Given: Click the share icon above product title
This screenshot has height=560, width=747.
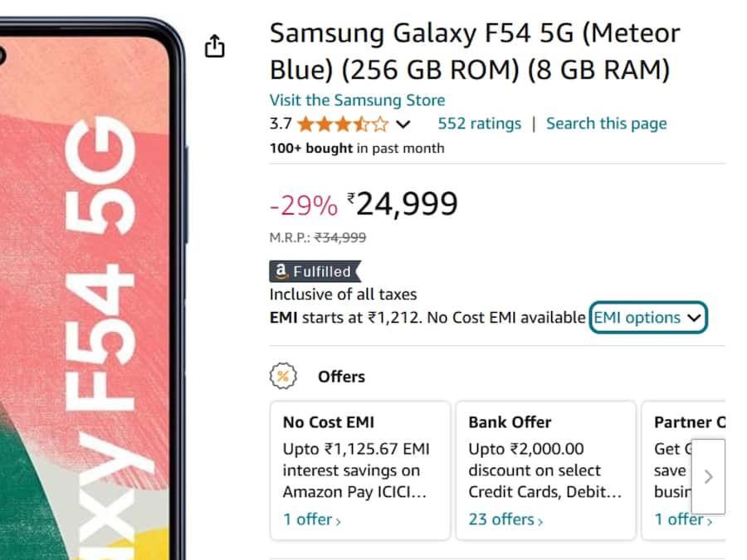Looking at the screenshot, I should (214, 47).
